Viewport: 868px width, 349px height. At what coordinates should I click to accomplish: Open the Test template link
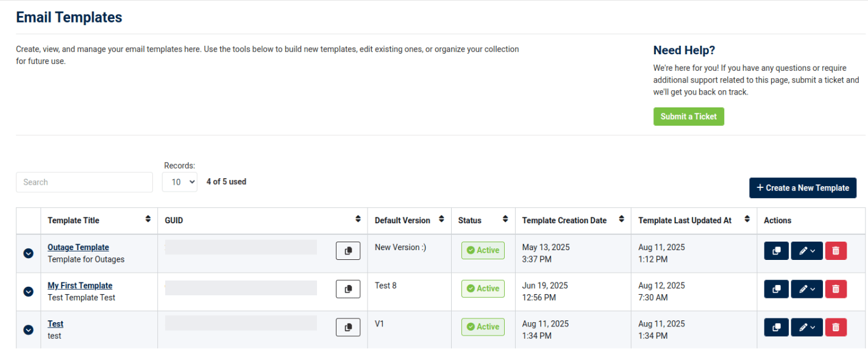pos(55,324)
